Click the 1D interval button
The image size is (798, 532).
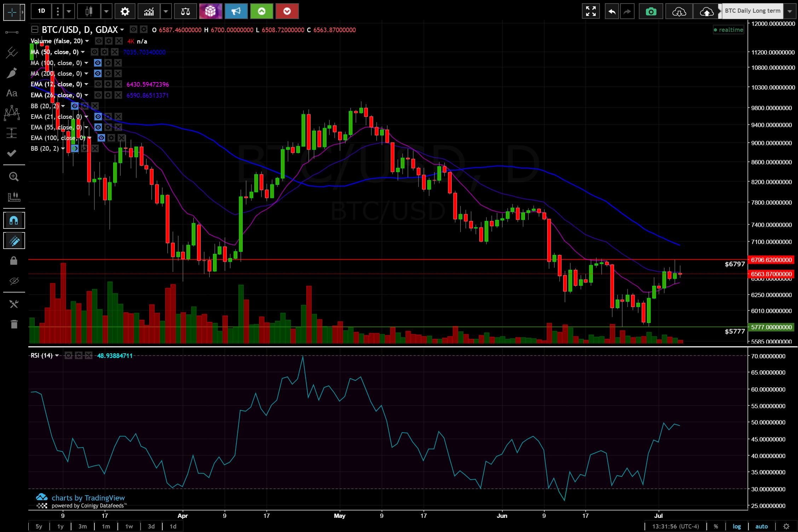point(41,11)
